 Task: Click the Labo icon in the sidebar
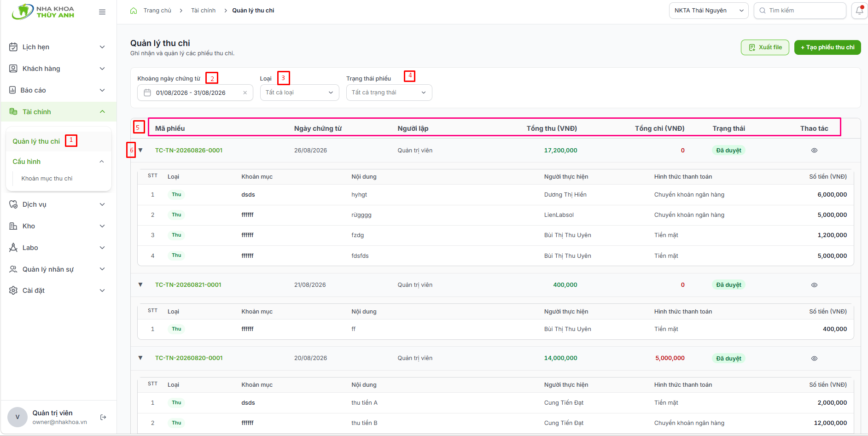click(13, 248)
